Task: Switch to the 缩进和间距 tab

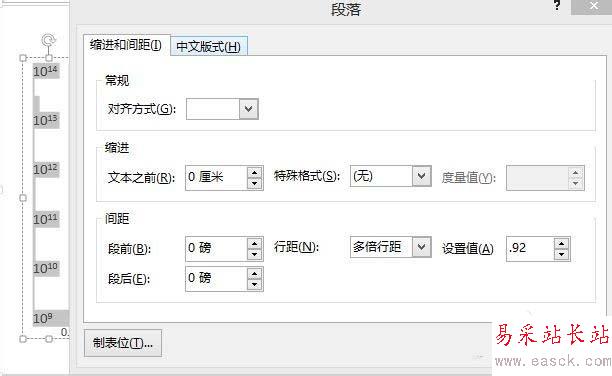Action: (126, 45)
